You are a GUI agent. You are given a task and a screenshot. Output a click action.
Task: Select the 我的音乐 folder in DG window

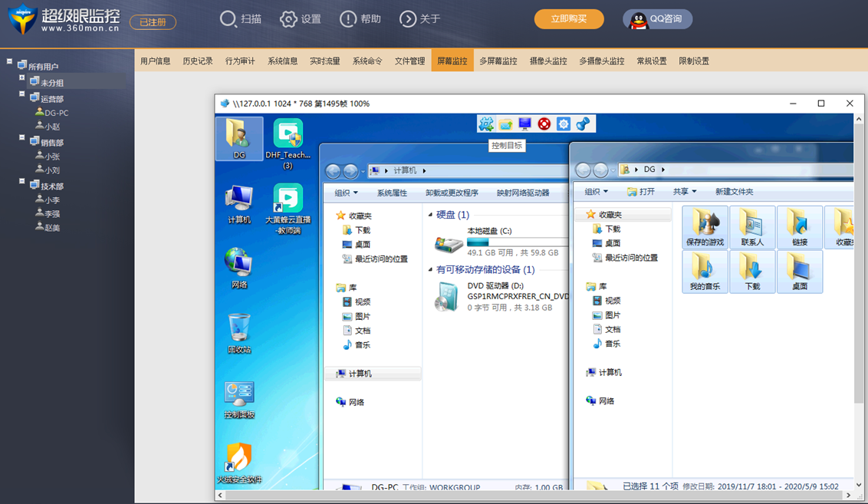click(705, 272)
